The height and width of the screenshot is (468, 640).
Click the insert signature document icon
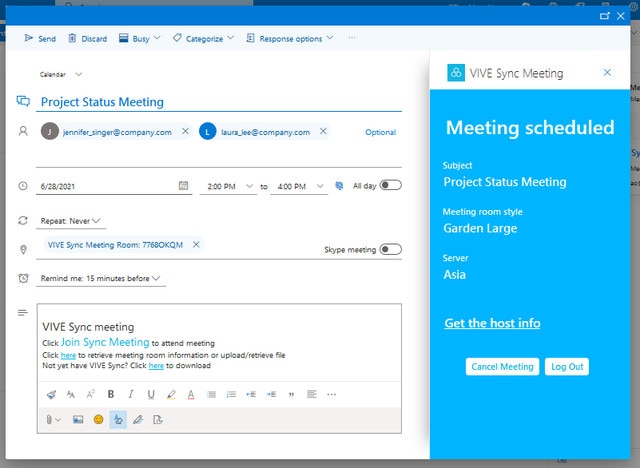click(x=158, y=419)
